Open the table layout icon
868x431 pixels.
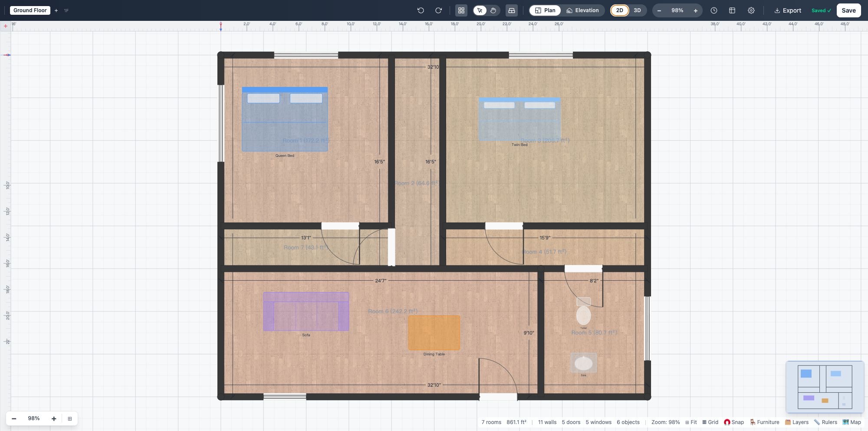(732, 10)
